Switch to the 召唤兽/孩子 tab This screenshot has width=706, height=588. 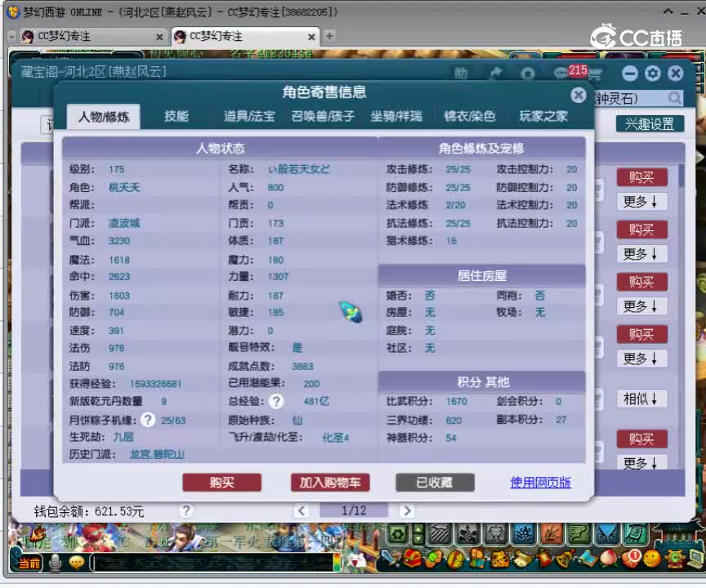coord(323,117)
